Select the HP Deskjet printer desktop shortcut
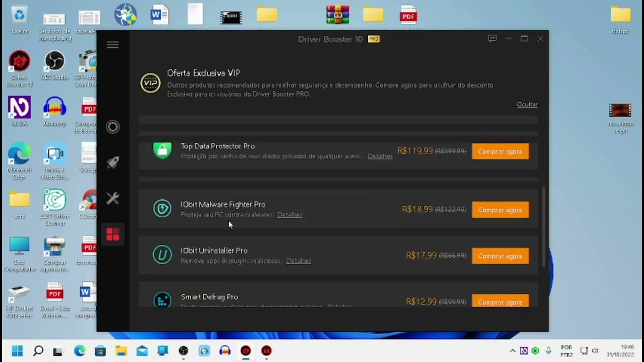The height and width of the screenshot is (362, 644). (x=20, y=301)
